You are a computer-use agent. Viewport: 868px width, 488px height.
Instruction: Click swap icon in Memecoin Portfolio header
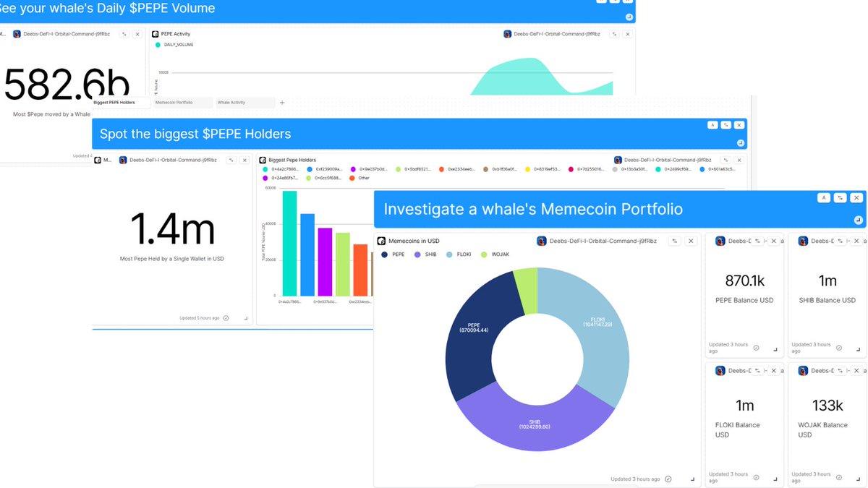point(840,197)
